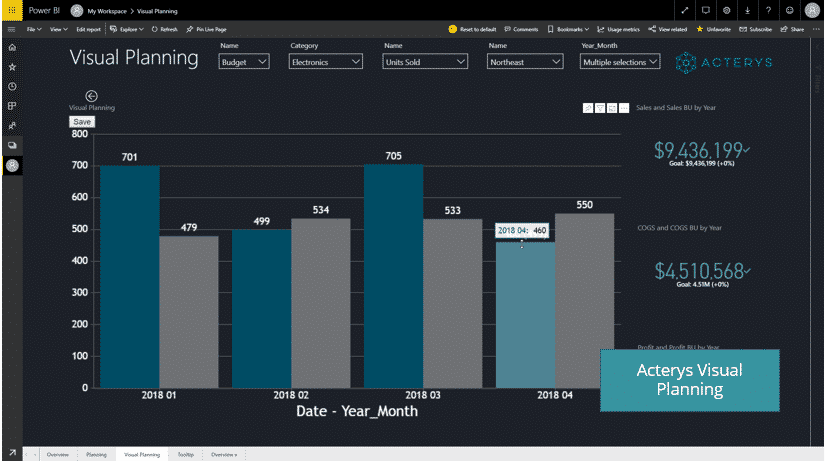Enter full screen mode via arrows icon
The image size is (825, 461).
[x=684, y=10]
